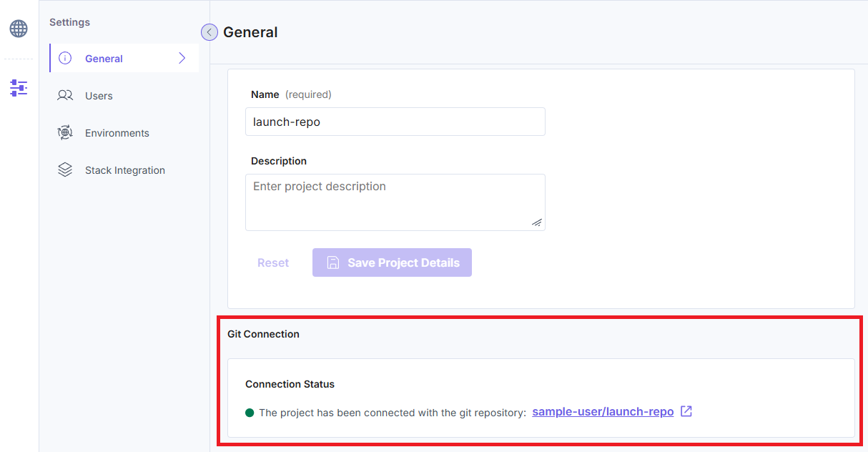The width and height of the screenshot is (868, 452).
Task: Open the sample-user/launch-repo link
Action: click(x=603, y=412)
